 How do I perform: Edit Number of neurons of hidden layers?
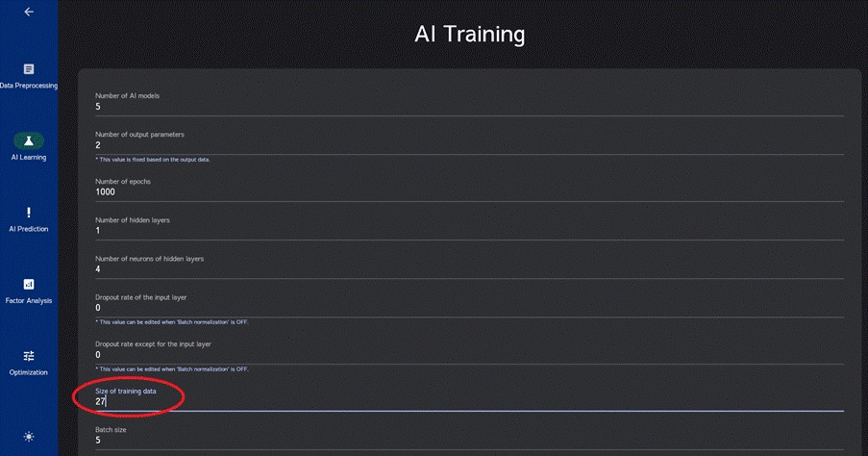469,269
